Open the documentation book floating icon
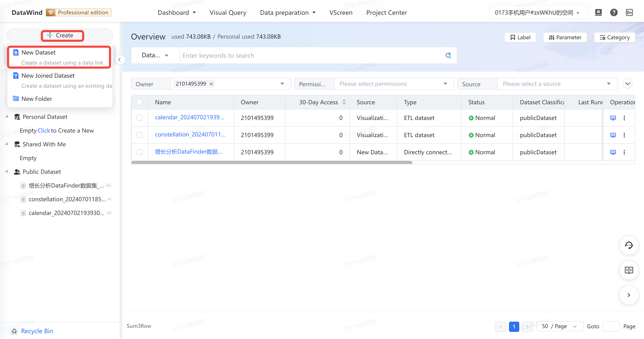The height and width of the screenshot is (339, 644). 629,270
